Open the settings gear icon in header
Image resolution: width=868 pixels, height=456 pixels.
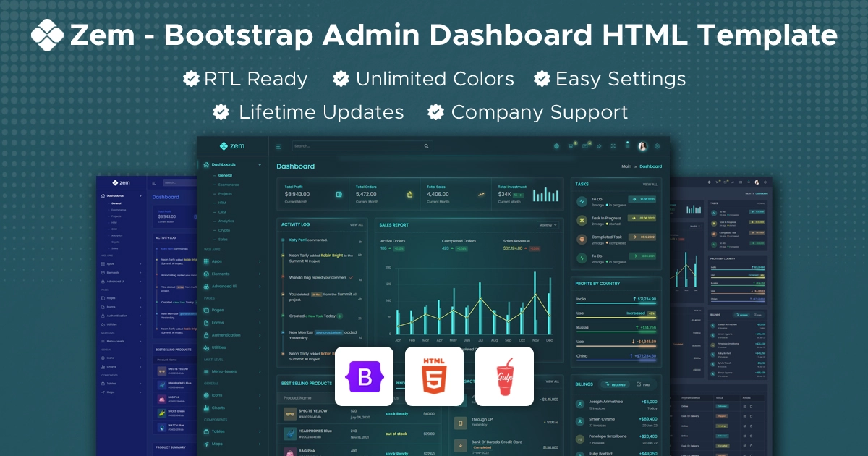point(657,146)
